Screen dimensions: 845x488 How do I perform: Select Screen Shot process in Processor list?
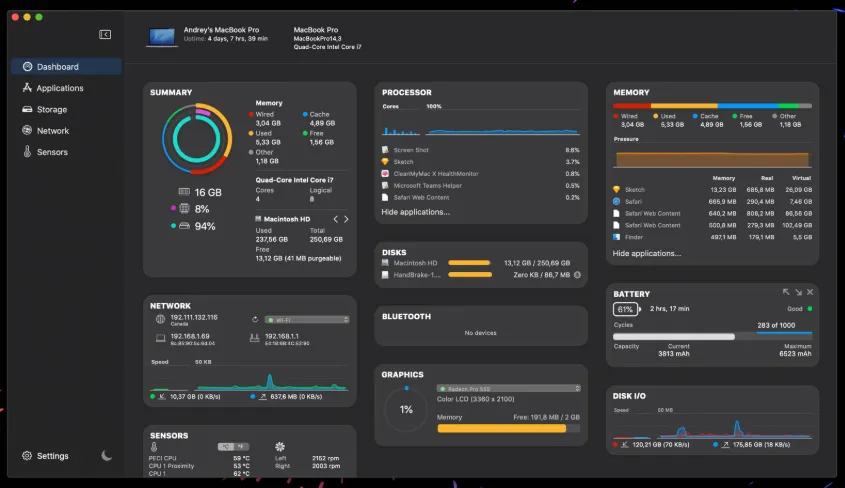click(481, 150)
